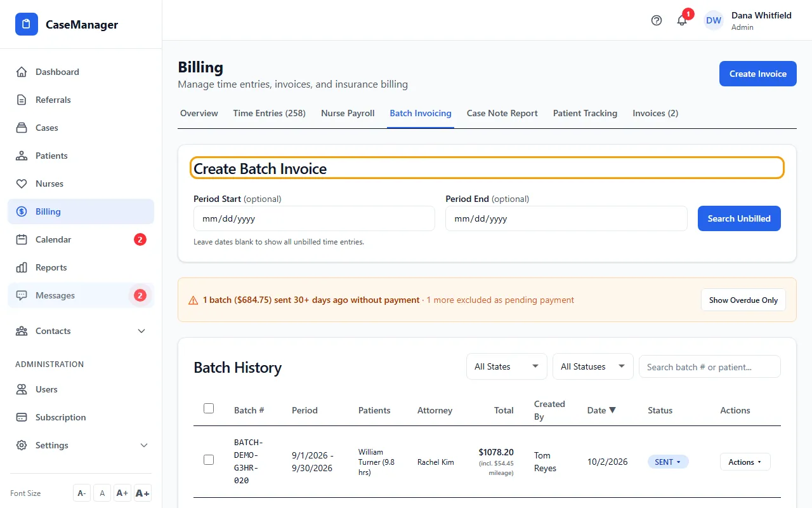
Task: Click Search Unbilled button
Action: tap(739, 218)
